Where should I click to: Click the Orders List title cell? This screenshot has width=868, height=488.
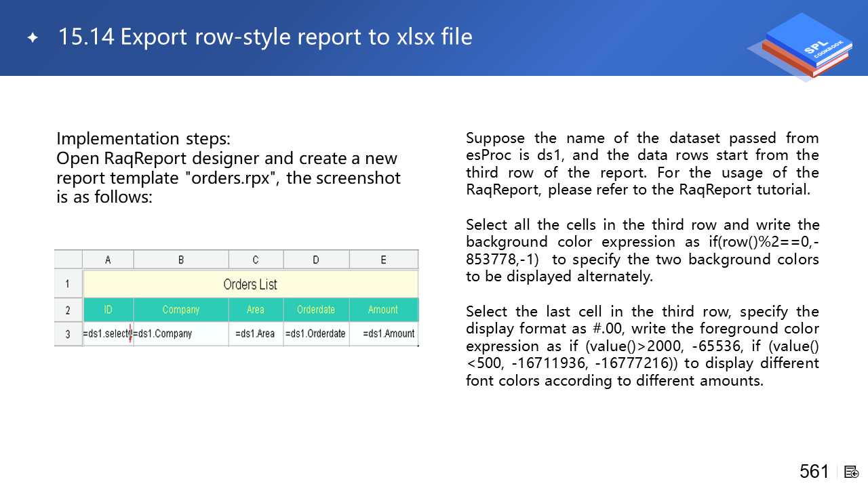pyautogui.click(x=250, y=284)
